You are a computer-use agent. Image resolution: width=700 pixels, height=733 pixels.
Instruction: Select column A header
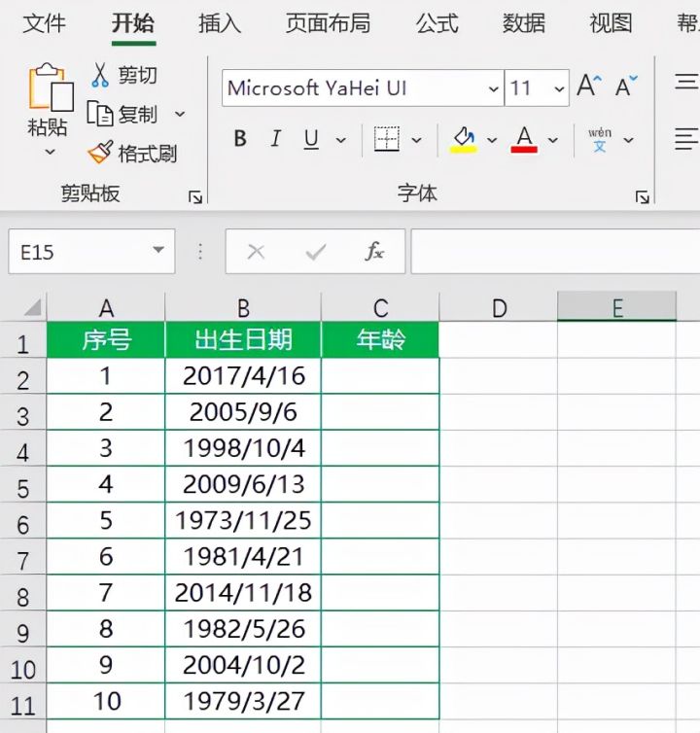106,308
